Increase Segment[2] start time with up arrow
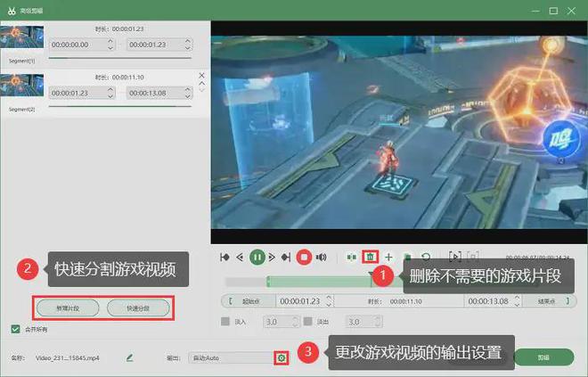Screen dimensions: 588x377 click(110, 89)
